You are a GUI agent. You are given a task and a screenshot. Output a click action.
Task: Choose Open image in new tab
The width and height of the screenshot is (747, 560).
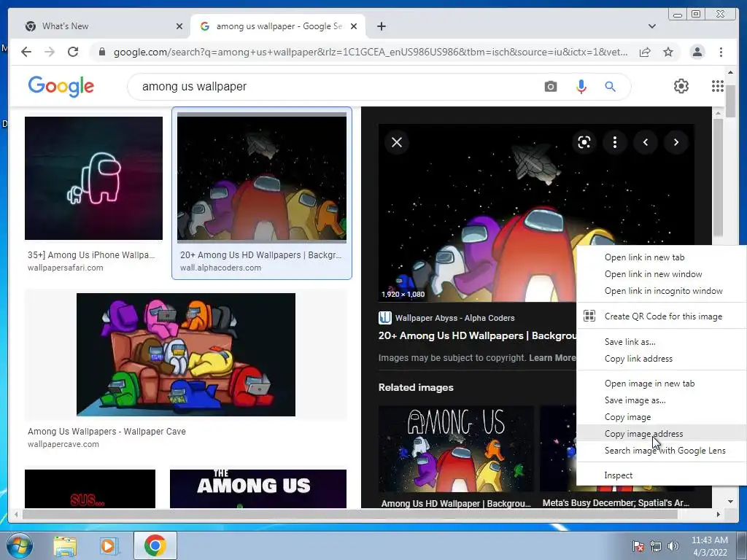[661, 384]
